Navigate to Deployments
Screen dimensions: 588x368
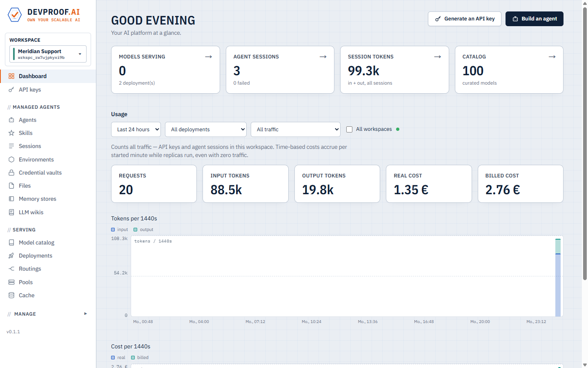tap(48, 256)
